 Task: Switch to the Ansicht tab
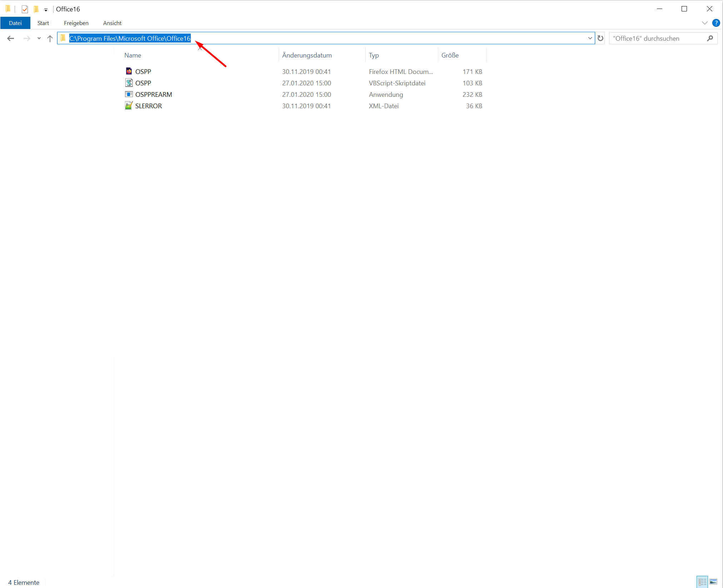point(112,23)
